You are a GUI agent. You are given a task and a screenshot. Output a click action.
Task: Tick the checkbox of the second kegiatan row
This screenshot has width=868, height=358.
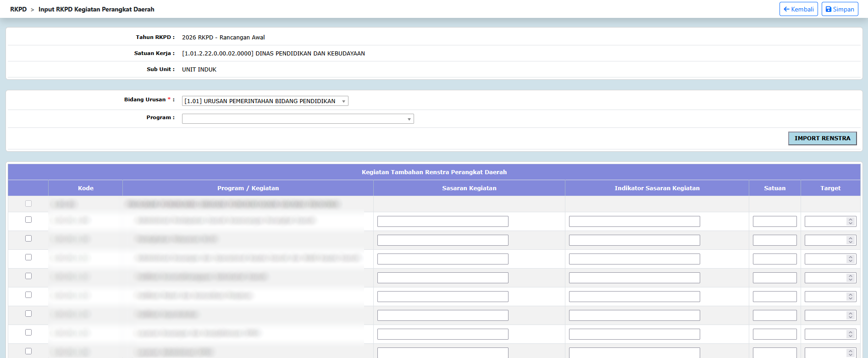(x=28, y=238)
